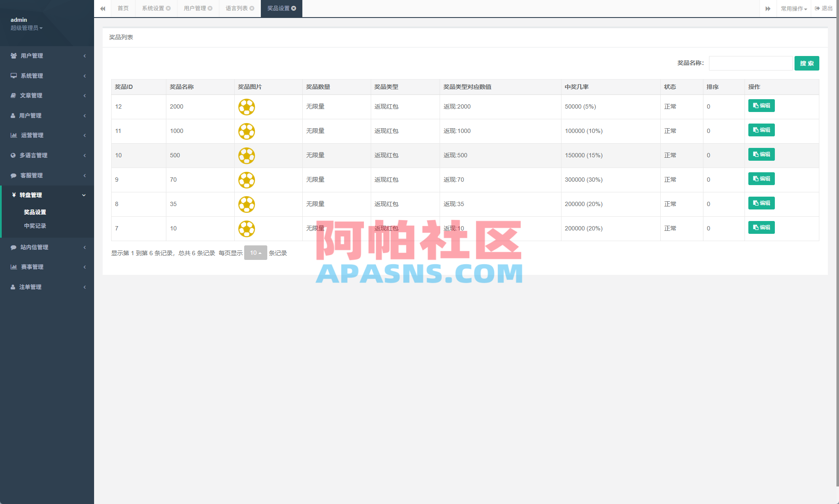Screen dimensions: 839x504
Task: Click prize image thumbnail for prize 500
Action: [x=247, y=156]
